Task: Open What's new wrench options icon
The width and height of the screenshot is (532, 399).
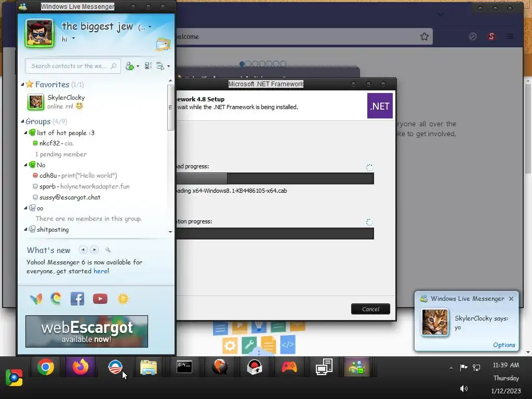Action: coord(108,250)
